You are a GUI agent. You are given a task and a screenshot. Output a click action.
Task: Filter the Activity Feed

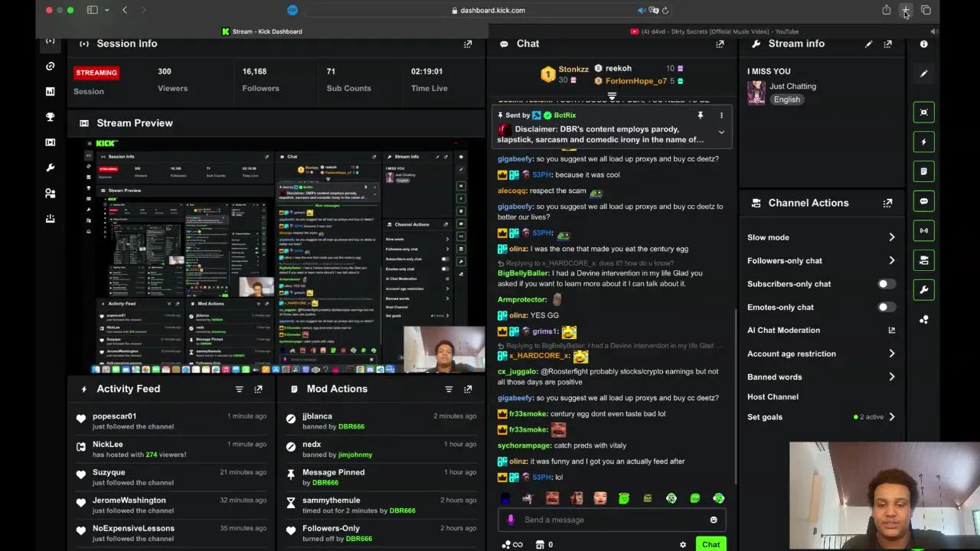pyautogui.click(x=239, y=389)
